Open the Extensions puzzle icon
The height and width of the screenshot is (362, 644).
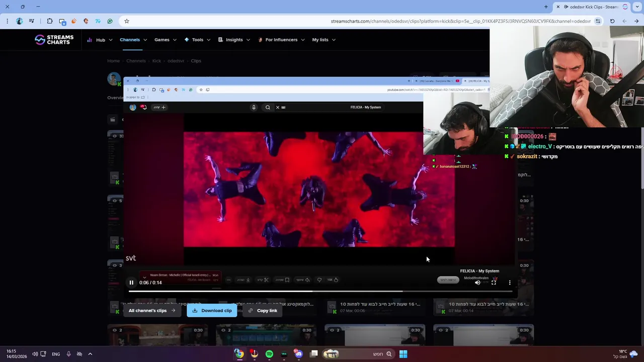(49, 21)
